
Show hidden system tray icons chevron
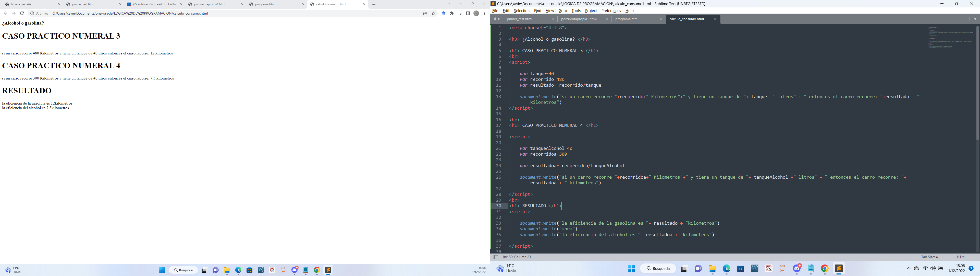pyautogui.click(x=909, y=269)
